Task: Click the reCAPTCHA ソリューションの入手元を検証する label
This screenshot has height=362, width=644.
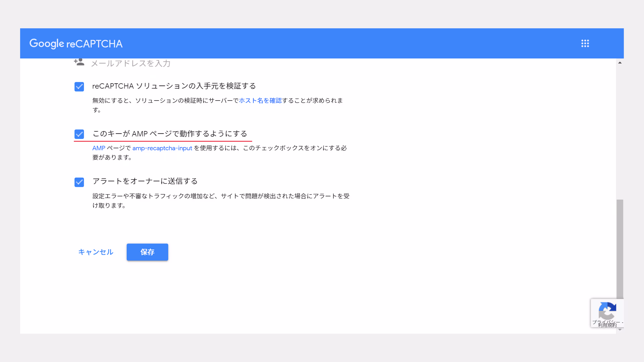Action: [x=174, y=86]
